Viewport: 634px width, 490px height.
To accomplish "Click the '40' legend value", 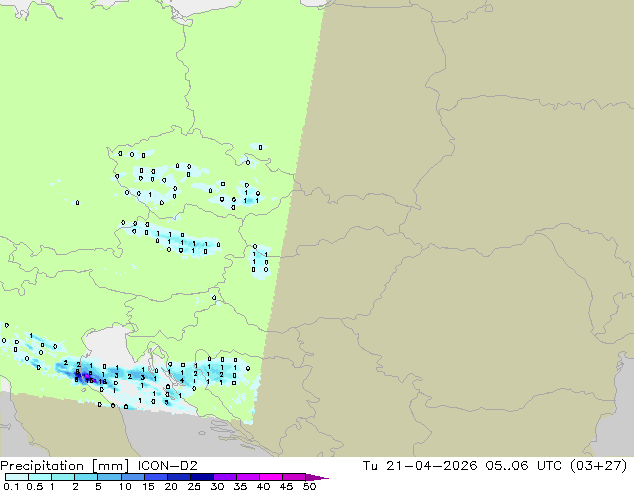I will tap(263, 486).
